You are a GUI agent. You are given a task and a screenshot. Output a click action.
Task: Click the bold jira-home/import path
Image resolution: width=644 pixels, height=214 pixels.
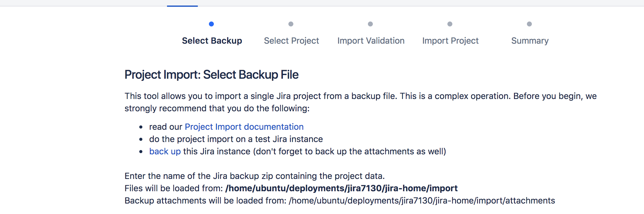[341, 188]
